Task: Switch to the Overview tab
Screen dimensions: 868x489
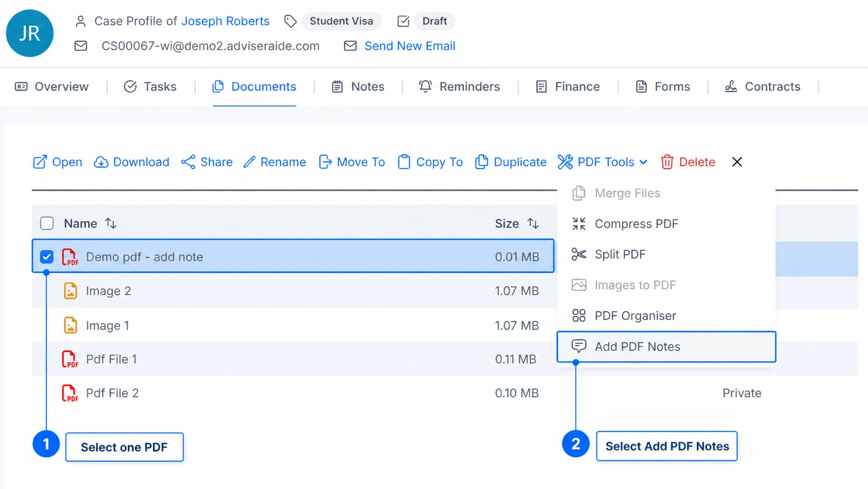Action: tap(52, 87)
